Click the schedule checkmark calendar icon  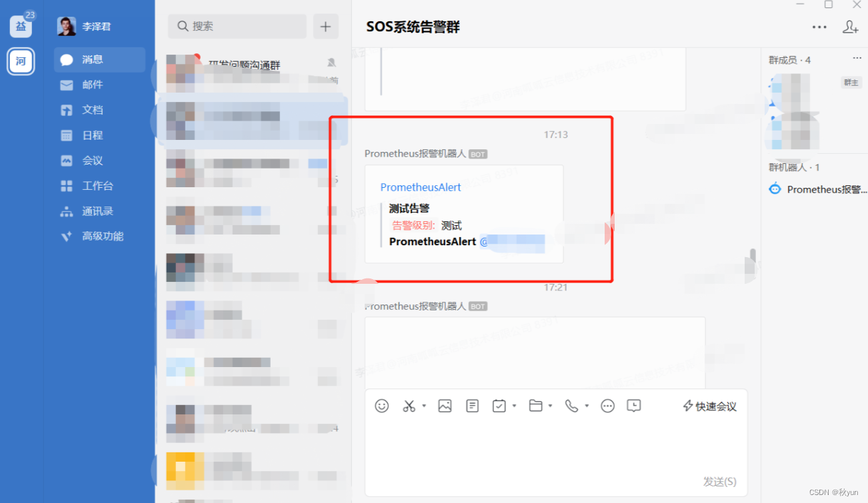coord(499,406)
